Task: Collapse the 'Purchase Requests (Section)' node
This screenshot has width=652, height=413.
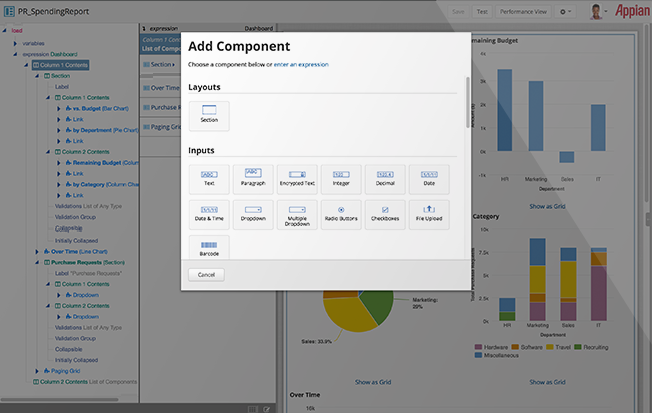Action: click(37, 262)
